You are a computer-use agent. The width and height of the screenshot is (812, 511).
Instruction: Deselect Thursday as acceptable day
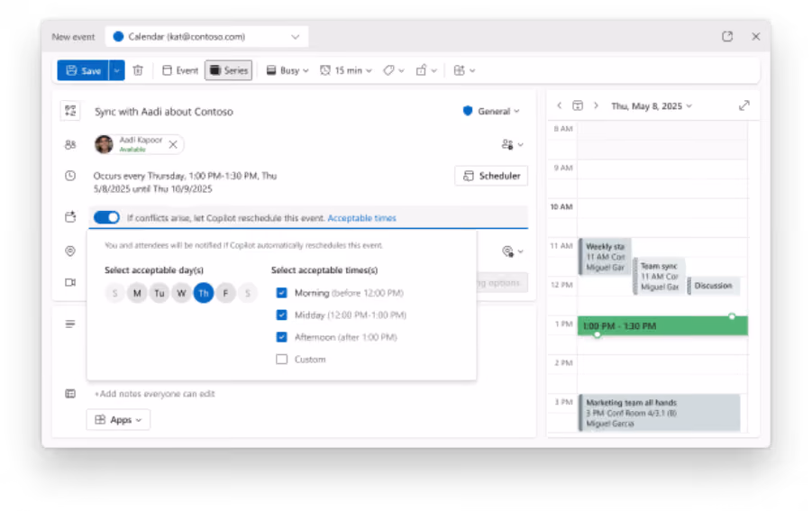204,294
